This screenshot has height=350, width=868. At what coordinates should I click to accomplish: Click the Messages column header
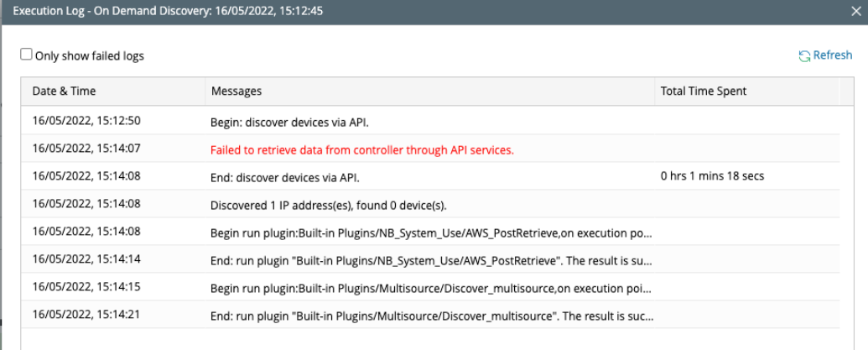[236, 91]
